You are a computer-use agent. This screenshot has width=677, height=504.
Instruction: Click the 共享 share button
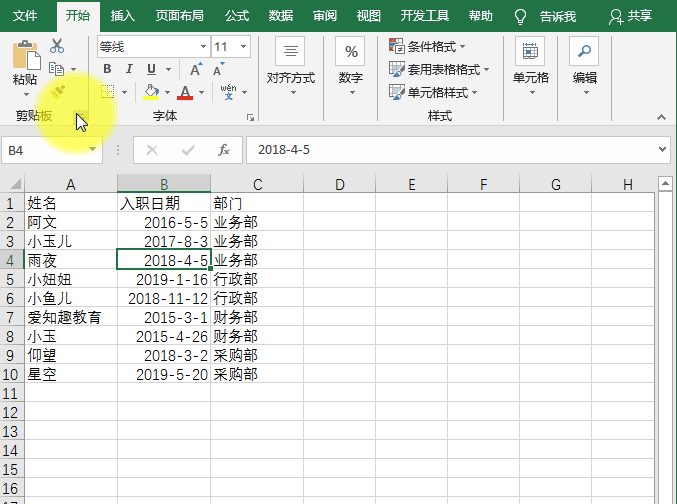(630, 16)
